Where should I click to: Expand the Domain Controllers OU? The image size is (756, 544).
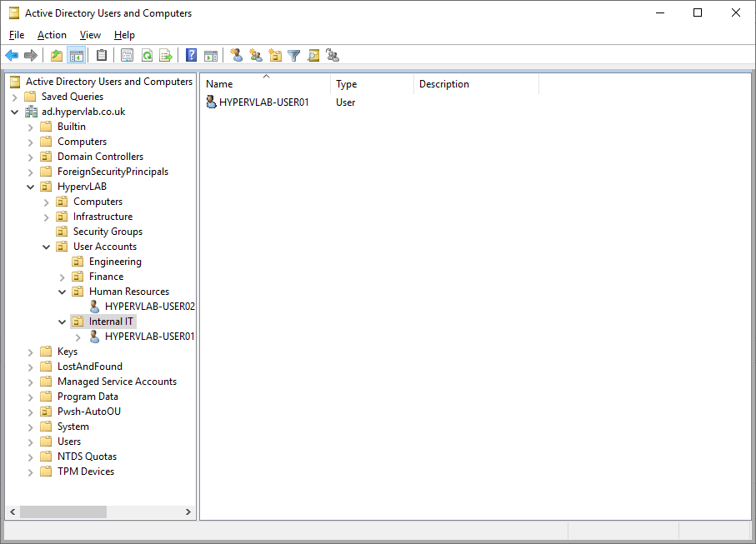30,157
